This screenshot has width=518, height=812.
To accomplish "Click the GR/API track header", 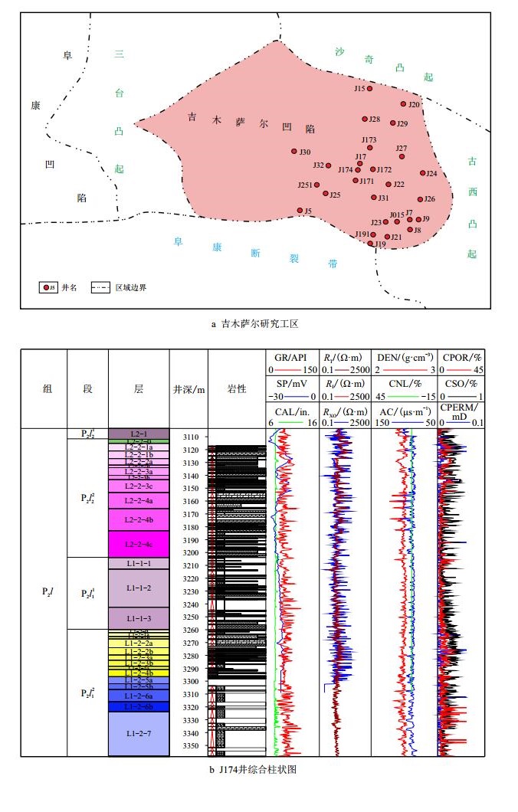I will tap(292, 358).
